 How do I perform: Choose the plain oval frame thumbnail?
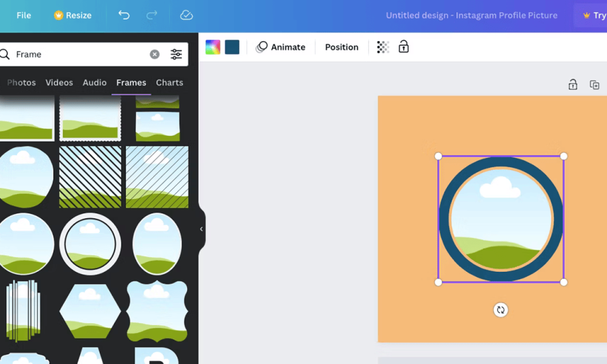pos(157,244)
